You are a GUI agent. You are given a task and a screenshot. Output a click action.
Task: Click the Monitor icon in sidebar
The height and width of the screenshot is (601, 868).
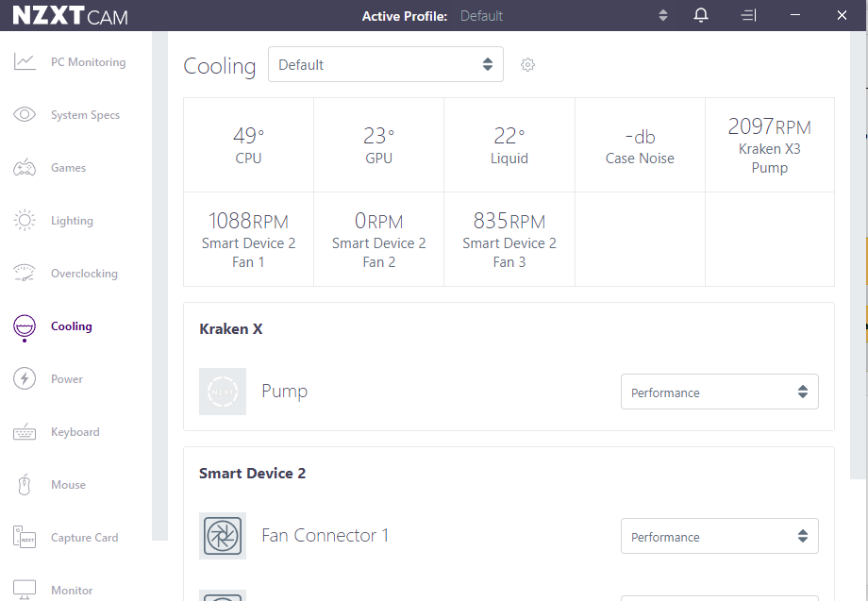(25, 590)
